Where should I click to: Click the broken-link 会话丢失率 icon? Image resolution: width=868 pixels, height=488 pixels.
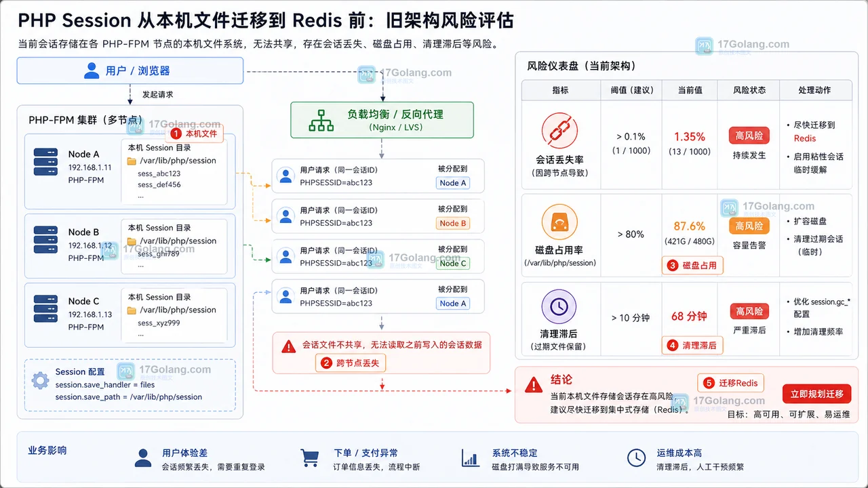tap(559, 131)
